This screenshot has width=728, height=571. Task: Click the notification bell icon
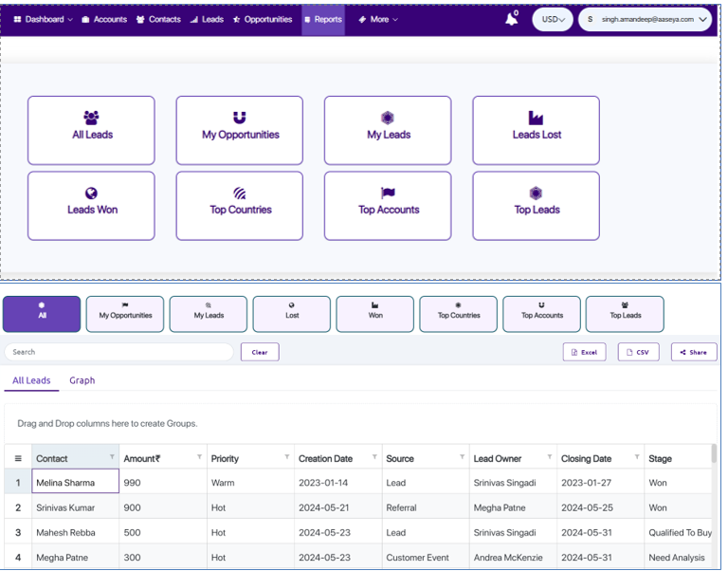pos(512,19)
